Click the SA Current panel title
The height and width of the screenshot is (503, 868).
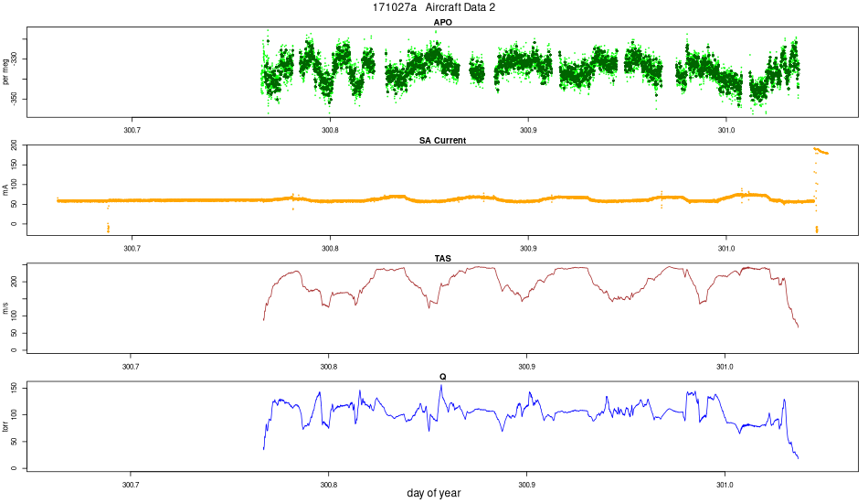(x=442, y=140)
